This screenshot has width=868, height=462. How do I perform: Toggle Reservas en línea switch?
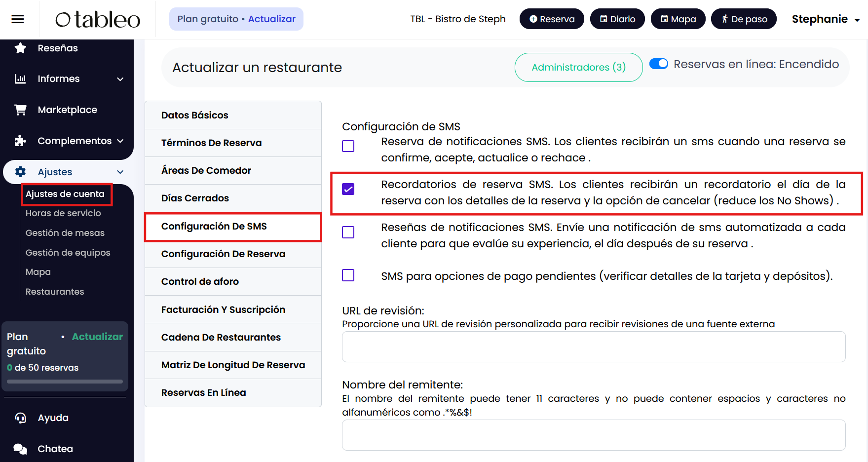pyautogui.click(x=658, y=64)
